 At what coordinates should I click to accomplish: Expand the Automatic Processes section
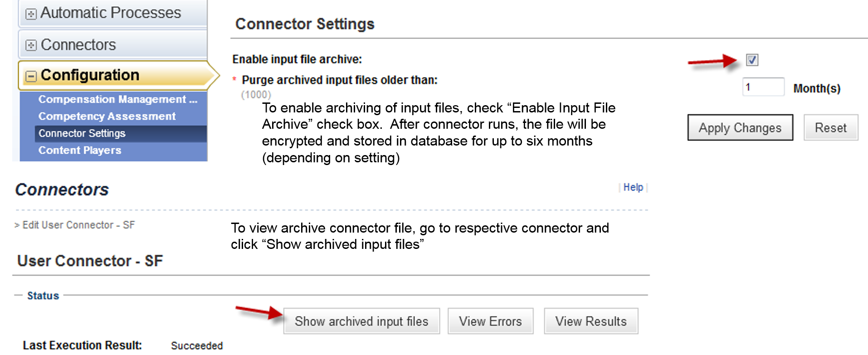31,14
